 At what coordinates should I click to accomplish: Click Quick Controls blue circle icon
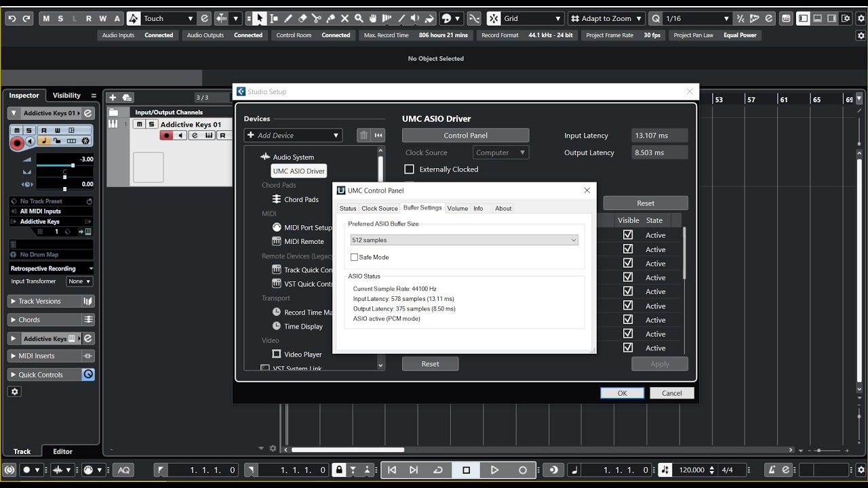point(88,374)
